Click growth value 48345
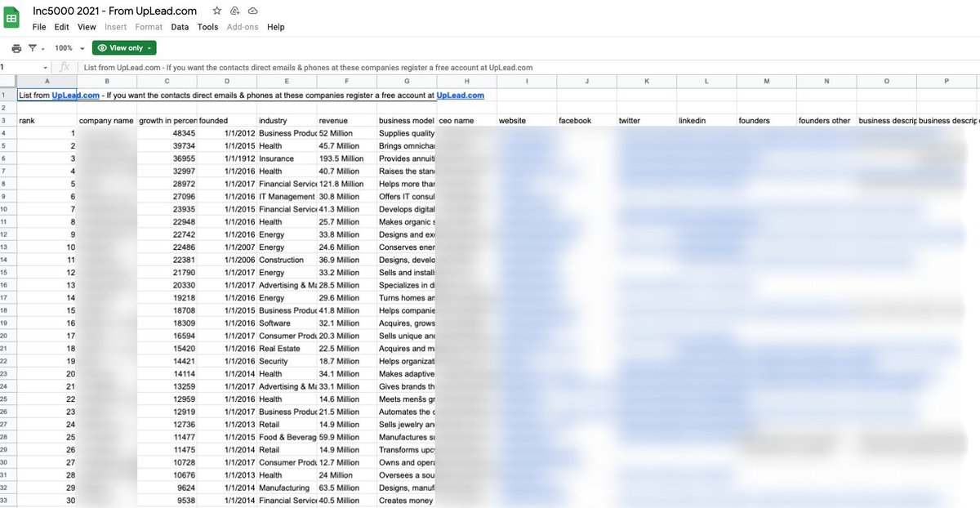The image size is (980, 508). point(167,133)
